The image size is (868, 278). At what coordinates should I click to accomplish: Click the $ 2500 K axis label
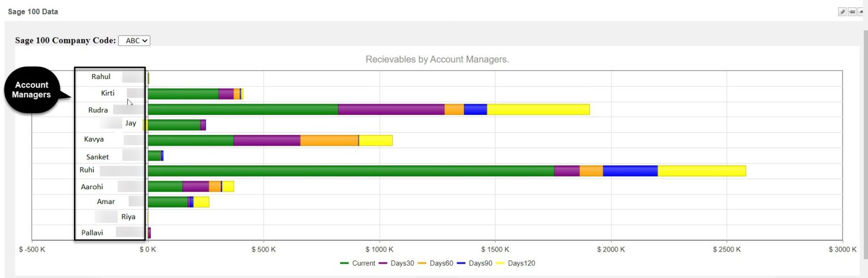[727, 249]
